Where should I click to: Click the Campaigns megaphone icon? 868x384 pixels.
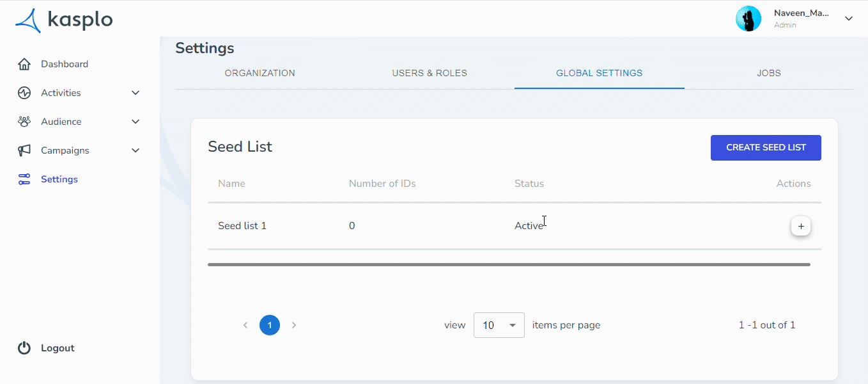click(x=24, y=150)
